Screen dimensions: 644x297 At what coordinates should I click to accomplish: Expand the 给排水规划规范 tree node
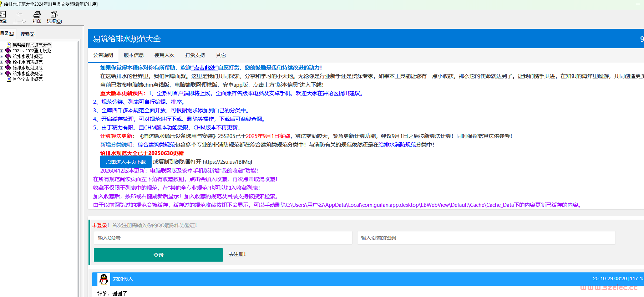2,68
